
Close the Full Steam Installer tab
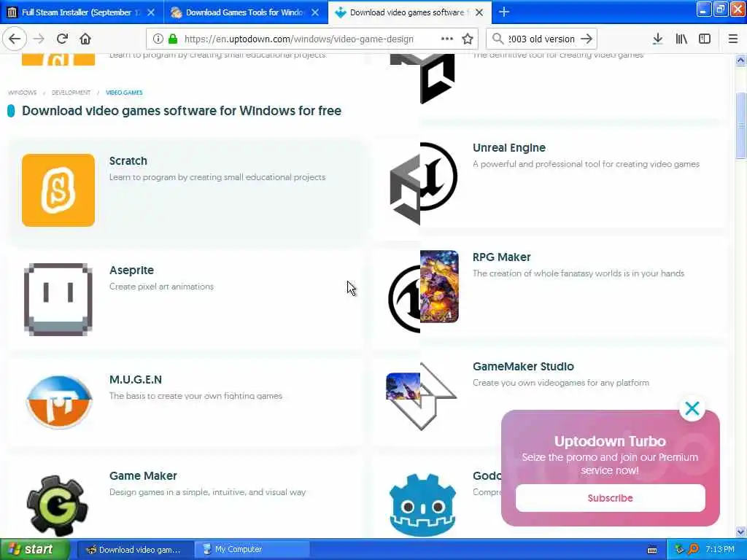point(151,12)
